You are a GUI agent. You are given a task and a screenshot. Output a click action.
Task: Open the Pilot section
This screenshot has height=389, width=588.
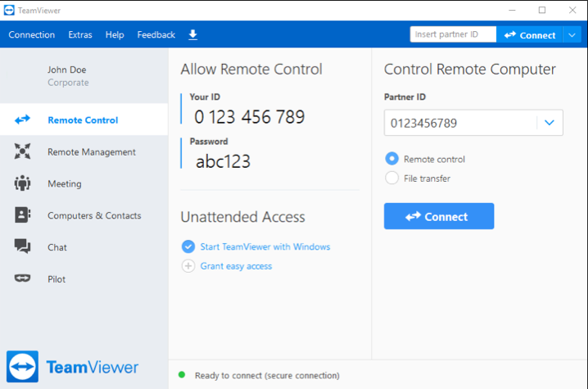pyautogui.click(x=84, y=279)
